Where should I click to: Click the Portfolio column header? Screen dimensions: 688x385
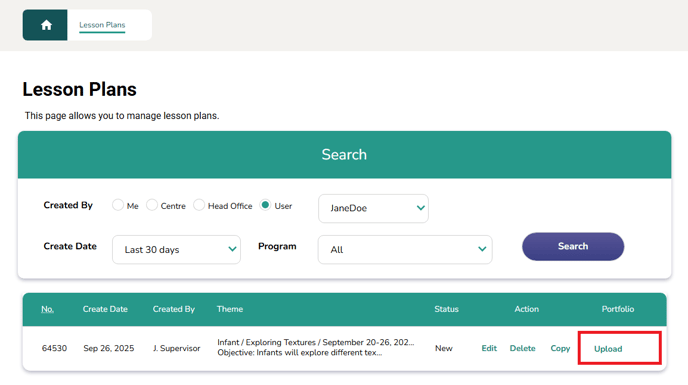(618, 309)
